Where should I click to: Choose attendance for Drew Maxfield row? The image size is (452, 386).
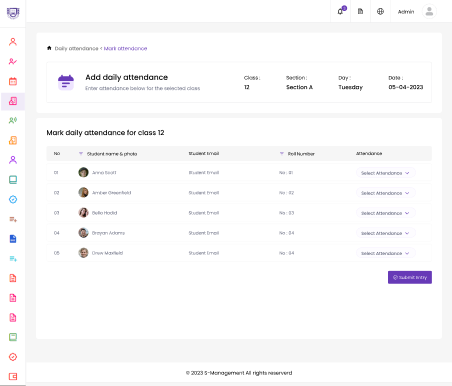tap(386, 253)
